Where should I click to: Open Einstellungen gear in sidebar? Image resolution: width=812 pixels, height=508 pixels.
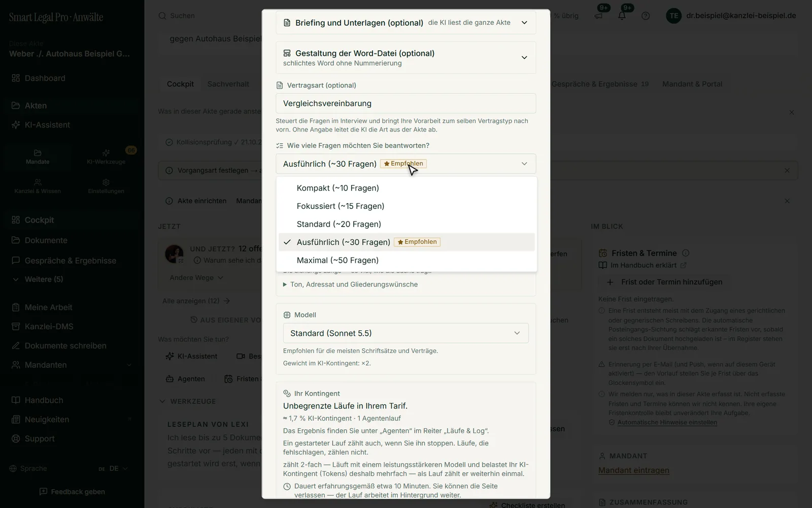(x=106, y=182)
